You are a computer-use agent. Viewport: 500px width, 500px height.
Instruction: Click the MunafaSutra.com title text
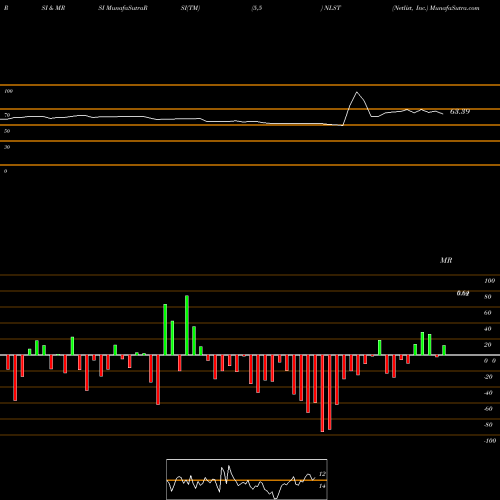pyautogui.click(x=455, y=8)
